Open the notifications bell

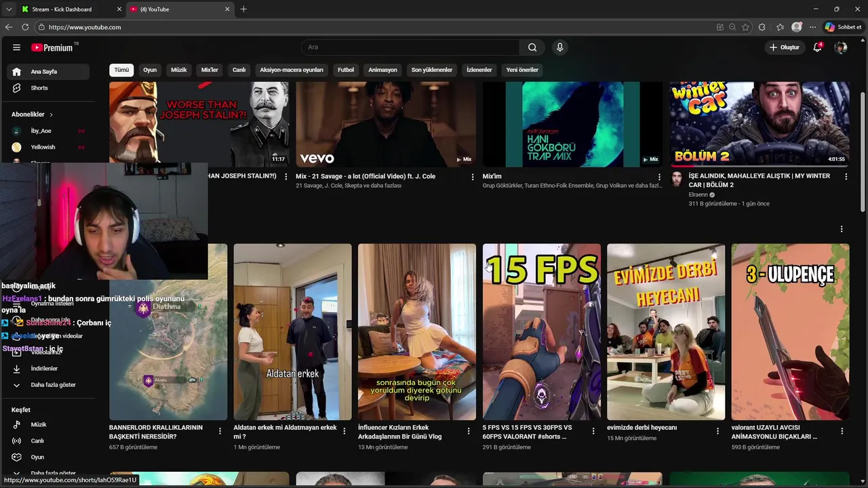click(818, 47)
